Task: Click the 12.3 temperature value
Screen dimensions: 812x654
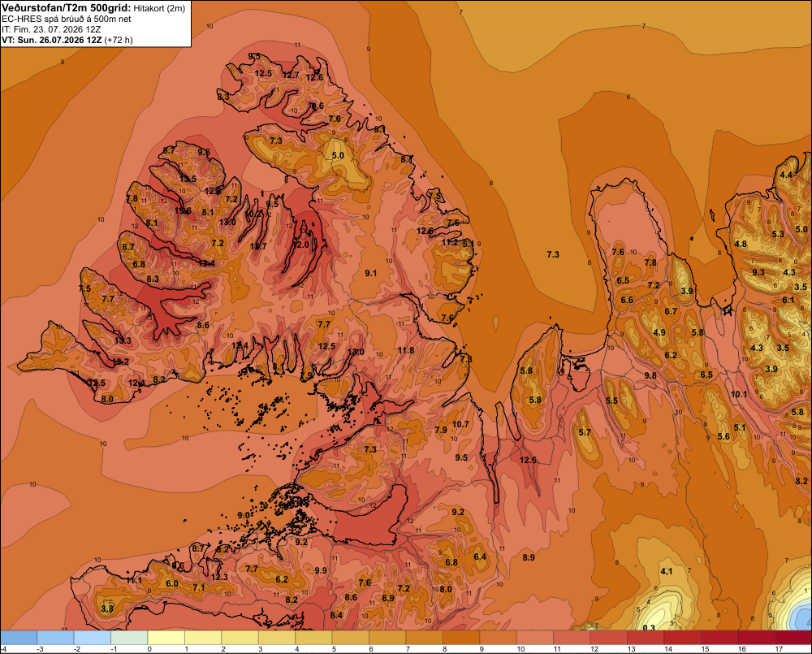Action: pos(219,576)
